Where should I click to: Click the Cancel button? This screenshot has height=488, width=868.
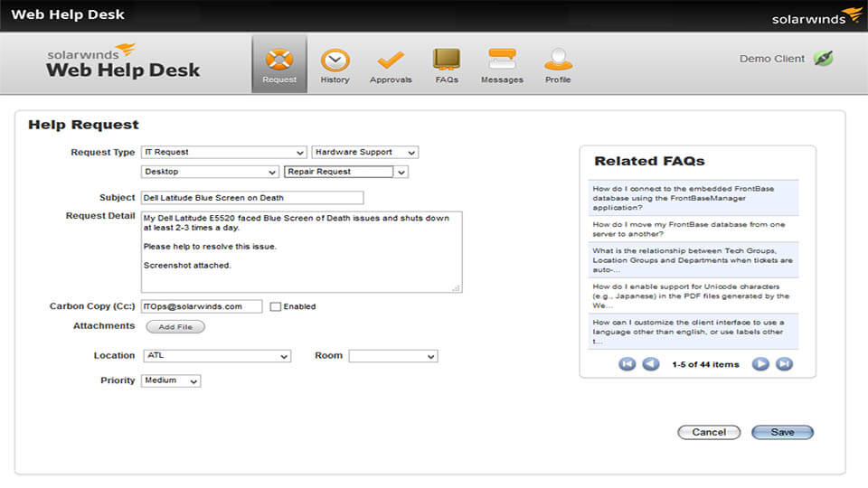[709, 432]
